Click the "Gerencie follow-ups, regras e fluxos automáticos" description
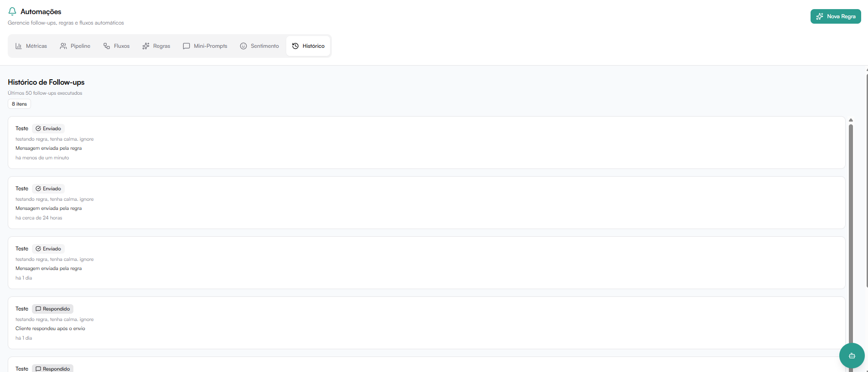This screenshot has width=868, height=372. point(66,23)
